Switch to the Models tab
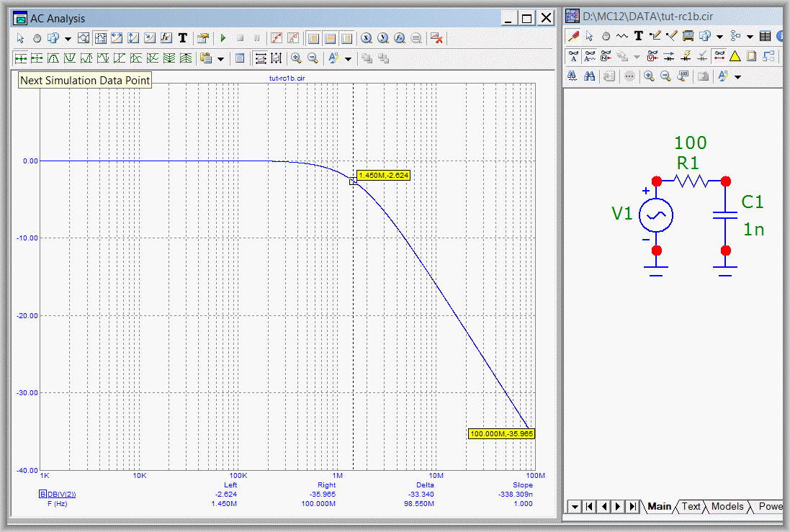The height and width of the screenshot is (532, 790). 727,507
